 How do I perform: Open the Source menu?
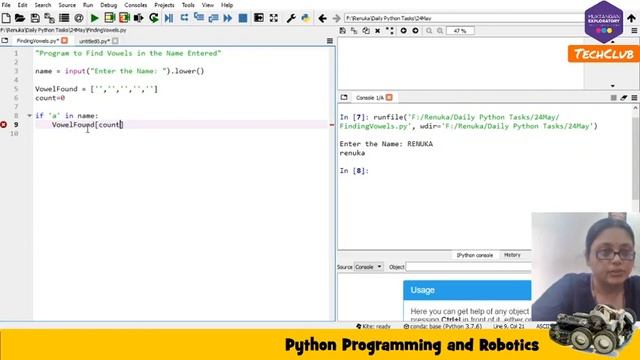tap(67, 5)
